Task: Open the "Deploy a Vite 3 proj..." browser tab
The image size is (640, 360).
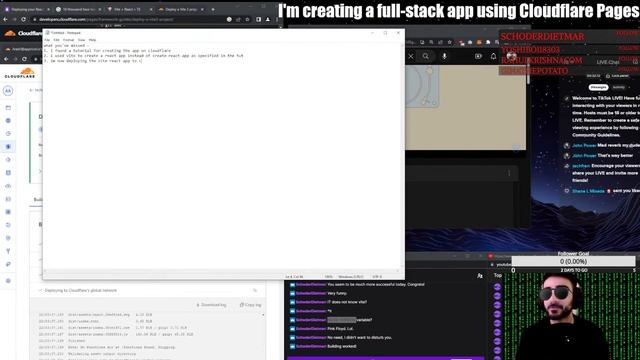Action: tap(181, 9)
